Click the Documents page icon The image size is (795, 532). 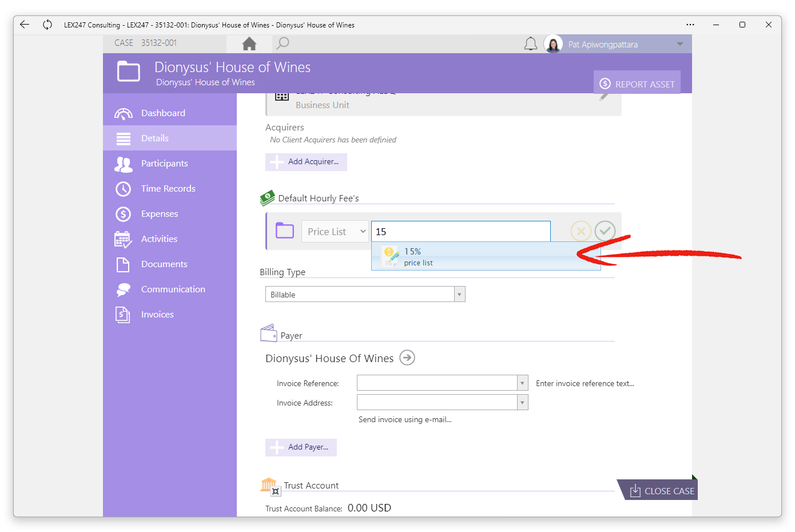coord(123,264)
